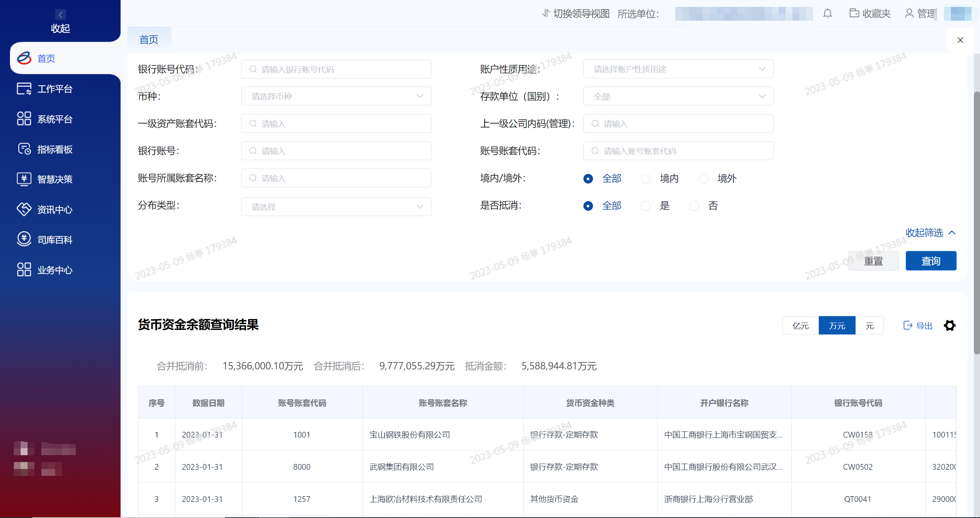Click cell QT0041
Image resolution: width=980 pixels, height=518 pixels.
pyautogui.click(x=858, y=499)
